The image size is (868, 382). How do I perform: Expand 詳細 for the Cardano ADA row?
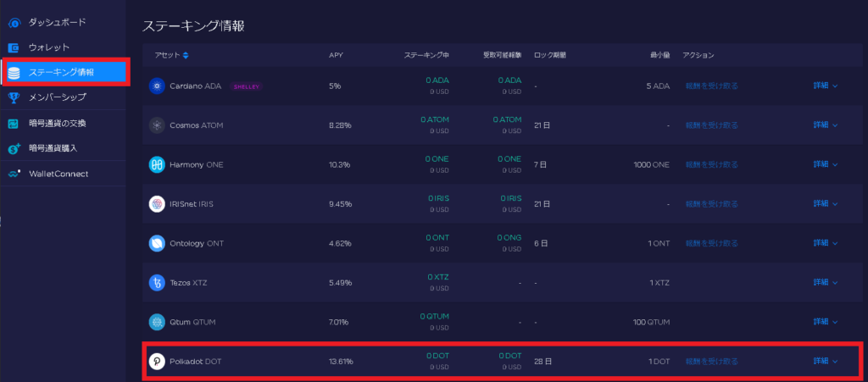826,86
